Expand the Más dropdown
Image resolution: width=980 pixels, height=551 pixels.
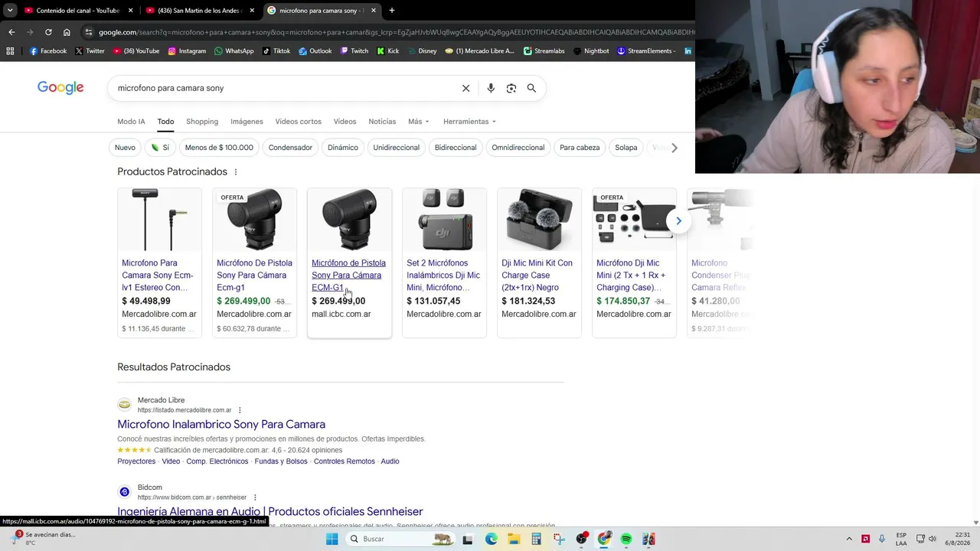click(419, 122)
